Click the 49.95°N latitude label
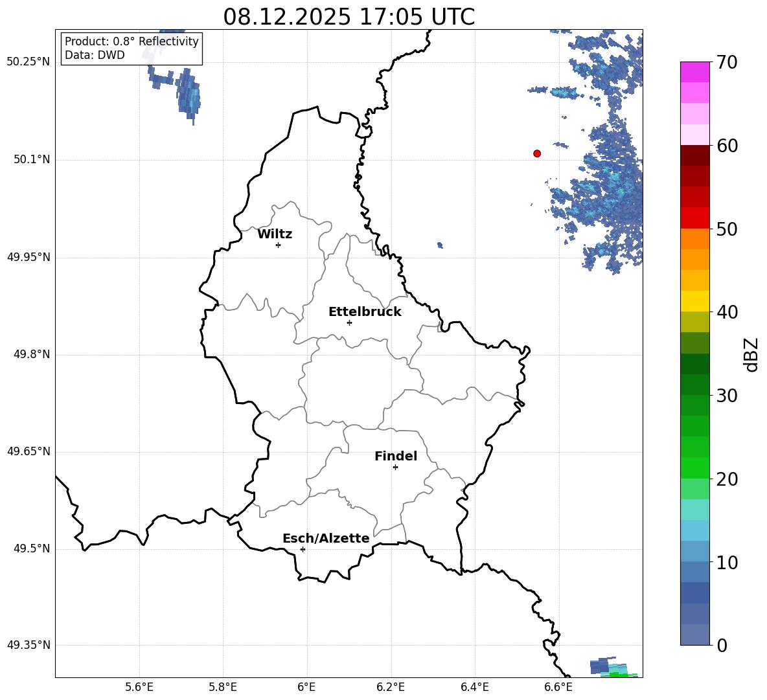 point(29,257)
